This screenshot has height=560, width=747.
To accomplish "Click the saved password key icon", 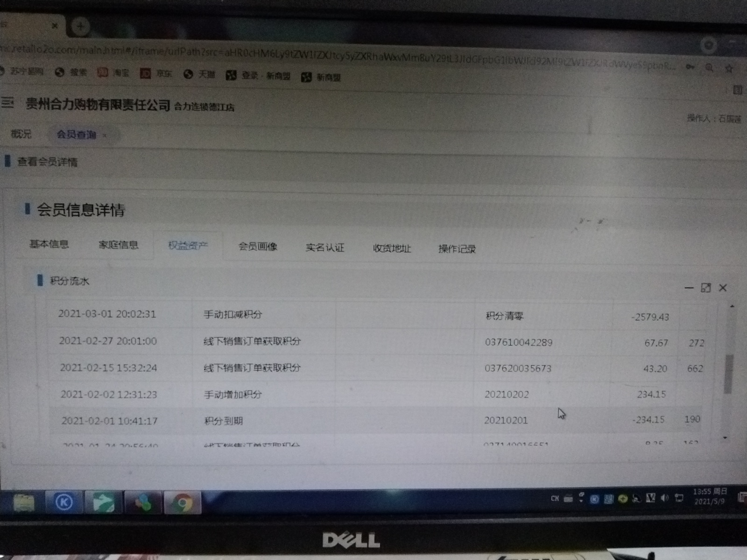I will (690, 67).
